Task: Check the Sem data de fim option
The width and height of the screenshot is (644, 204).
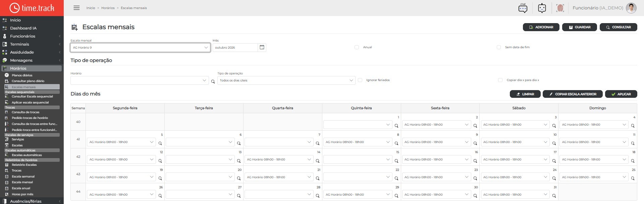Action: (499, 47)
